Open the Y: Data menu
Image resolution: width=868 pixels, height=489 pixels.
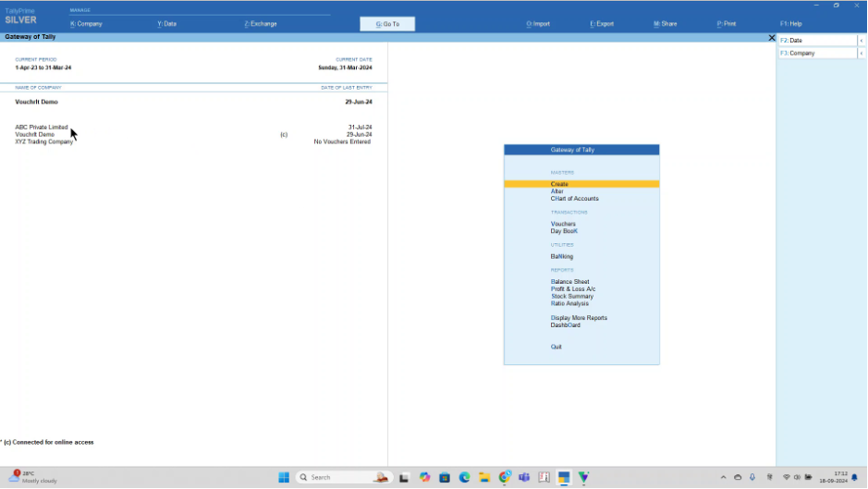(166, 24)
